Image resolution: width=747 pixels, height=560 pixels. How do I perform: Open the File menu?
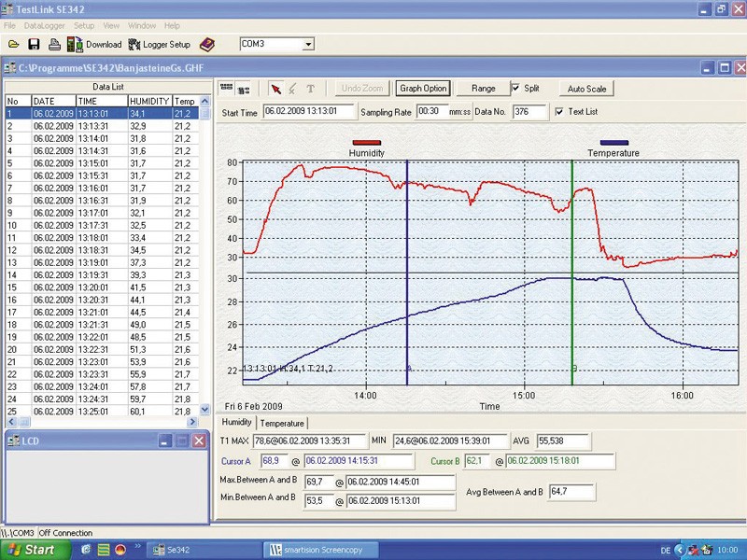(x=9, y=26)
